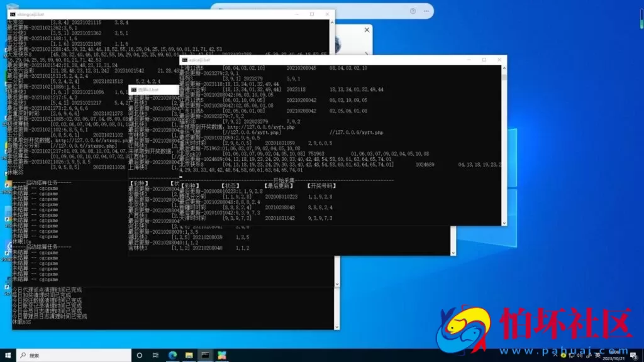The image size is (644, 362).
Task: Open Task View on the taskbar
Action: point(154,354)
